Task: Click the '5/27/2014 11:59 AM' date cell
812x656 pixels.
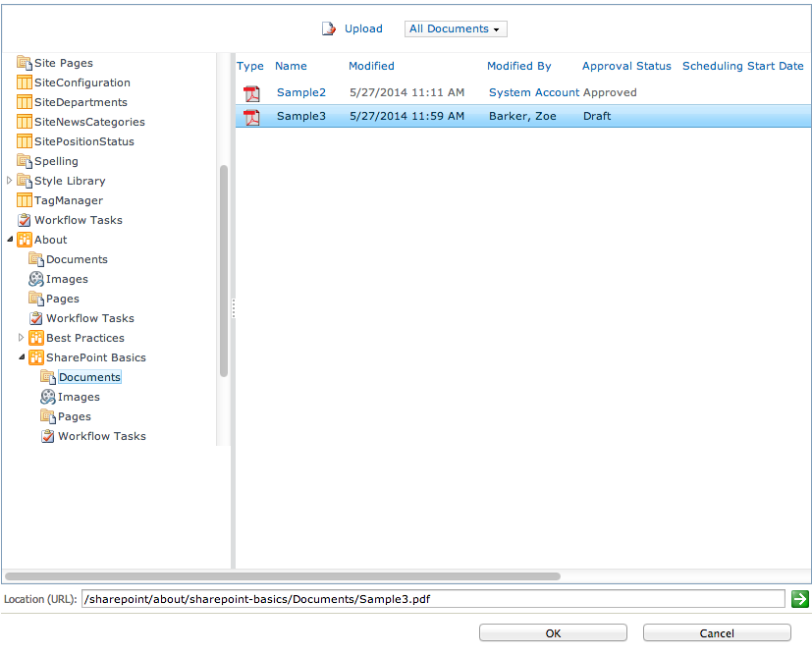Action: 407,117
